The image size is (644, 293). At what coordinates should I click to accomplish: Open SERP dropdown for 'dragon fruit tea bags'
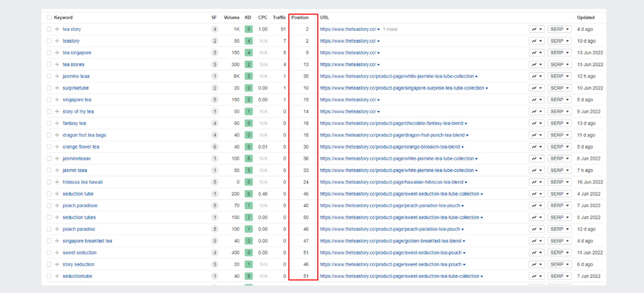point(560,135)
